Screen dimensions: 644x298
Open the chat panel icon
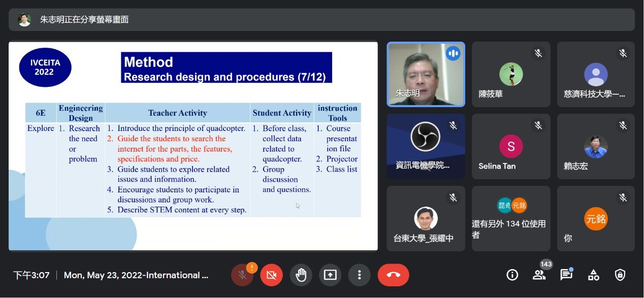pyautogui.click(x=566, y=275)
